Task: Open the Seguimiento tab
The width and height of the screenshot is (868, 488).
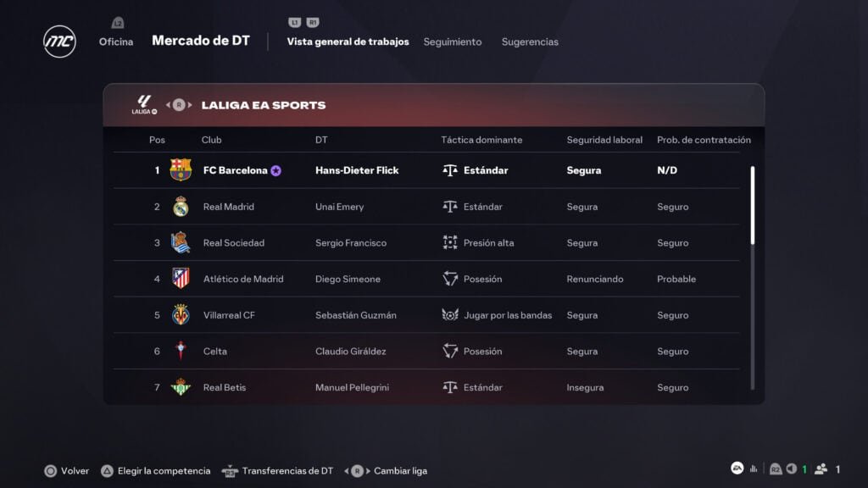Action: pos(453,42)
